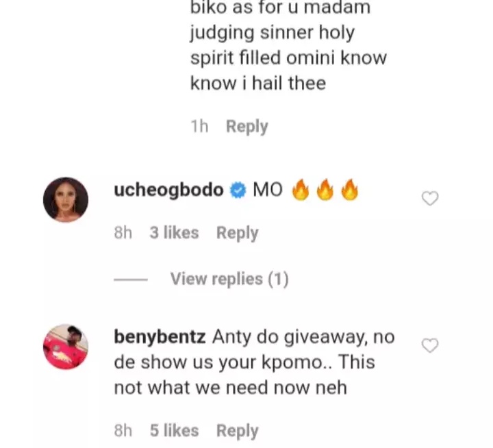Viewport: 493px width, 448px height.
Task: Click the 1h timestamp on the top comment
Action: [199, 126]
